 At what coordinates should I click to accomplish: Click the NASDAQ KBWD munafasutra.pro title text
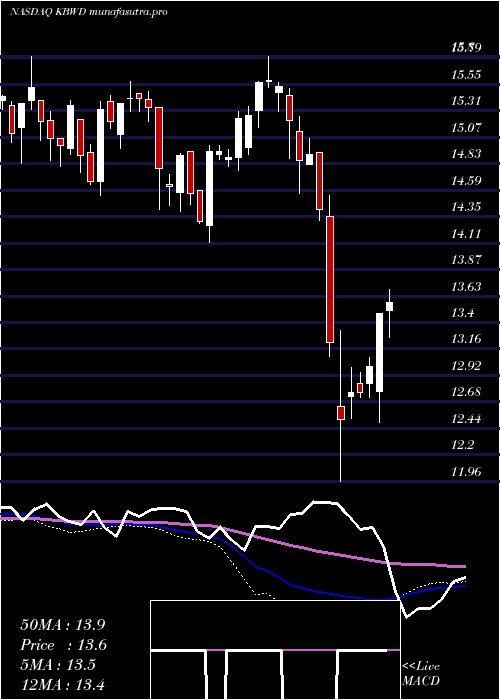pos(88,12)
